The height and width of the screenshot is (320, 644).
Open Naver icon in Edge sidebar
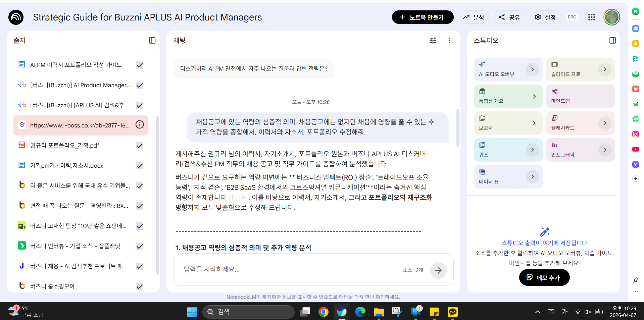tap(636, 11)
